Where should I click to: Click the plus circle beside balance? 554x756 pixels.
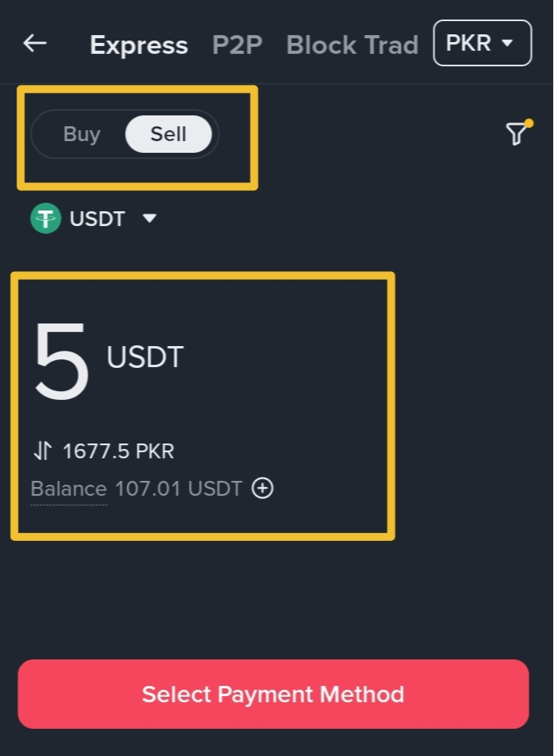263,489
